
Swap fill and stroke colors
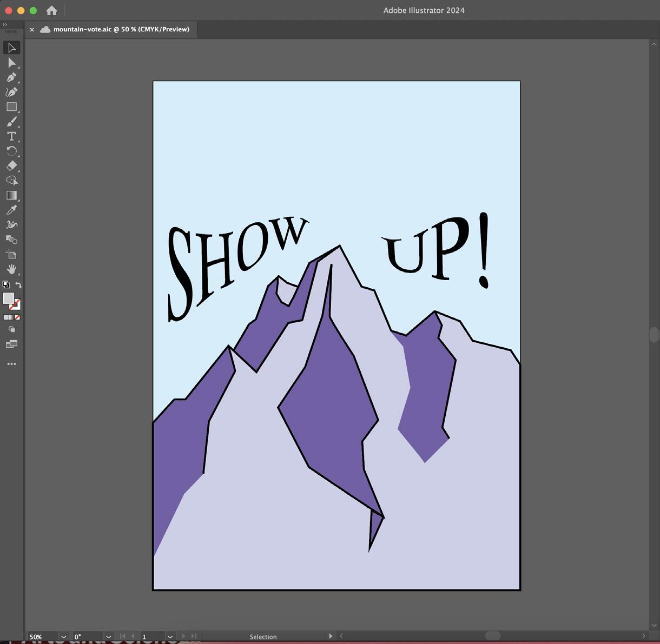pyautogui.click(x=18, y=284)
